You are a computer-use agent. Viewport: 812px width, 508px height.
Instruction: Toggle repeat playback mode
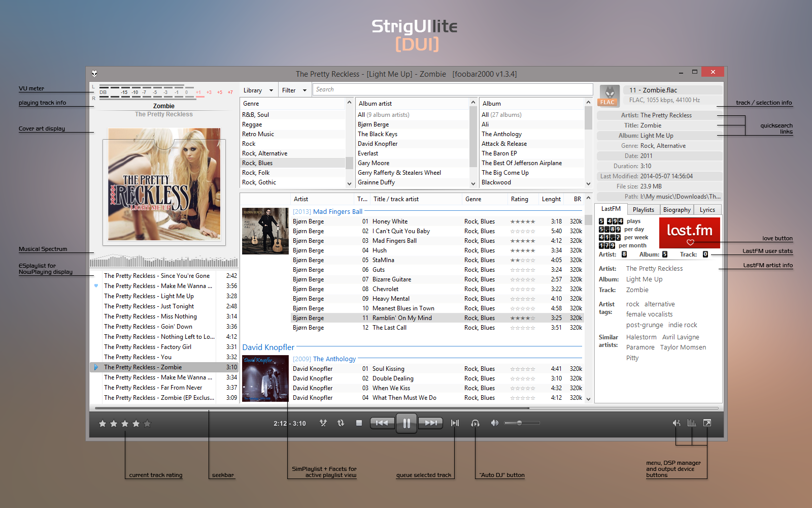(341, 423)
